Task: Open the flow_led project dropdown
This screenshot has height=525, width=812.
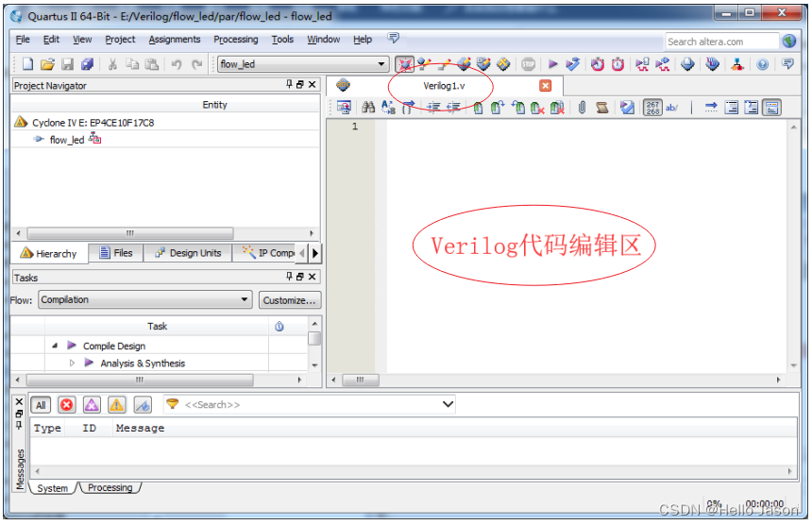Action: (381, 64)
